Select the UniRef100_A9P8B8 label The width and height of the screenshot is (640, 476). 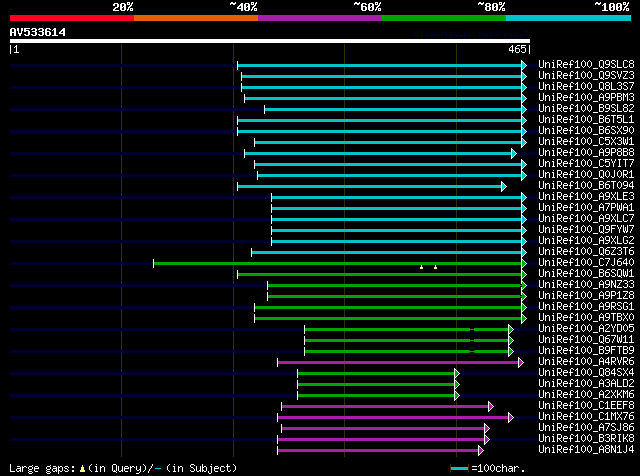(586, 152)
